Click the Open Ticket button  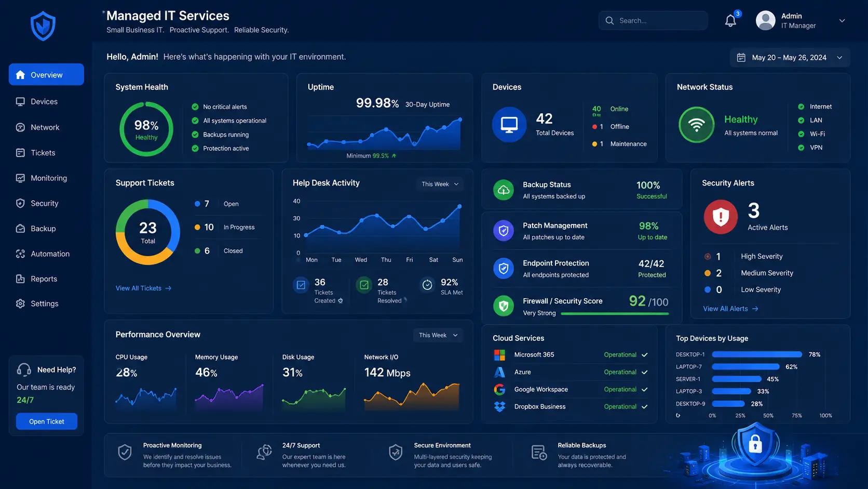pyautogui.click(x=47, y=421)
